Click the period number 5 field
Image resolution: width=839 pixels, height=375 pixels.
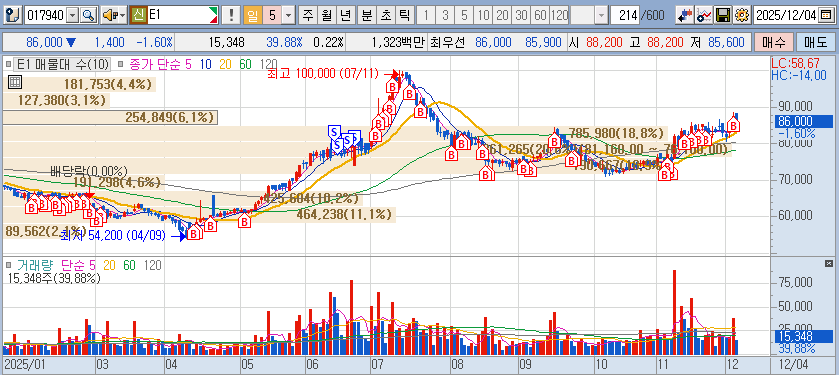(272, 15)
